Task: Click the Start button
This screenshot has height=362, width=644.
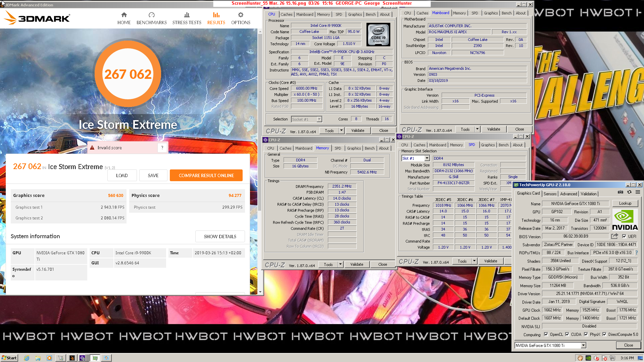Action: (9, 358)
